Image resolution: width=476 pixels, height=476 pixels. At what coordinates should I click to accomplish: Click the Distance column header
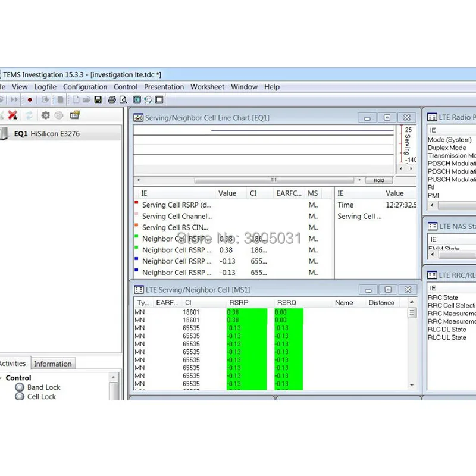coord(381,303)
